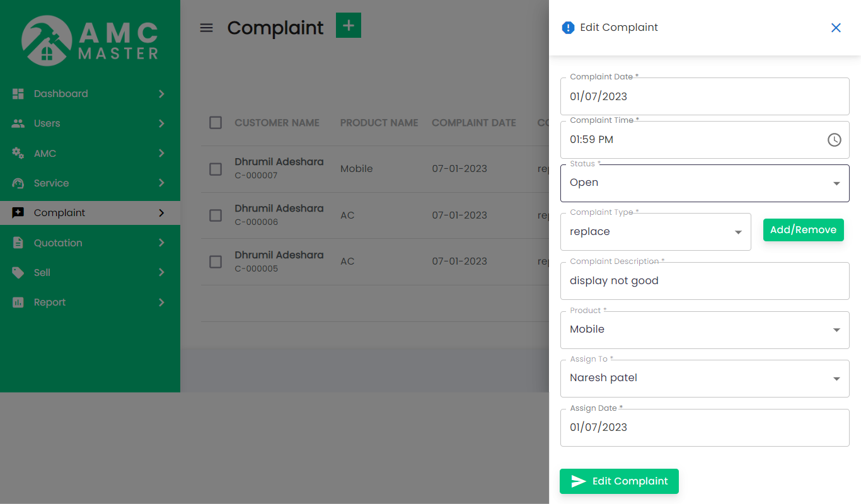861x504 pixels.
Task: Open the Assign To dropdown
Action: (704, 379)
